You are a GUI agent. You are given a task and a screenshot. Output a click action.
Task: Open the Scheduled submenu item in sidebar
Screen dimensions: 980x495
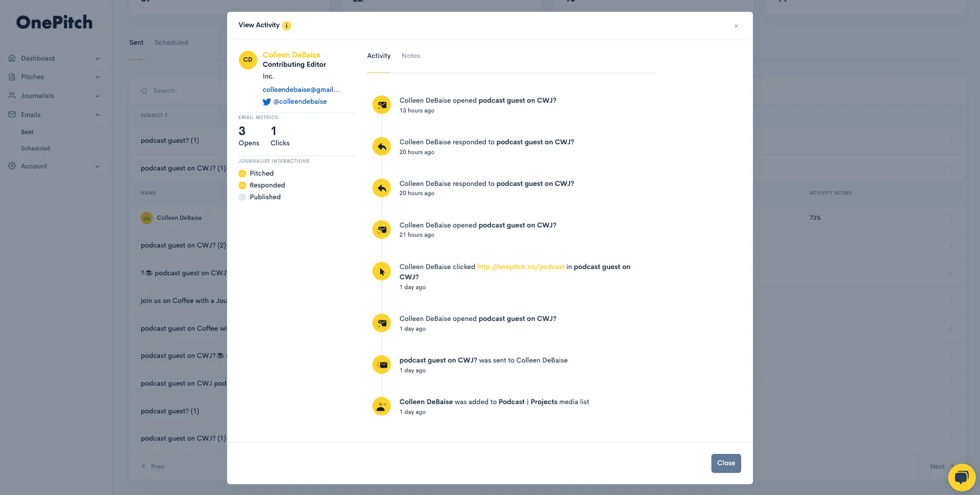(x=35, y=148)
